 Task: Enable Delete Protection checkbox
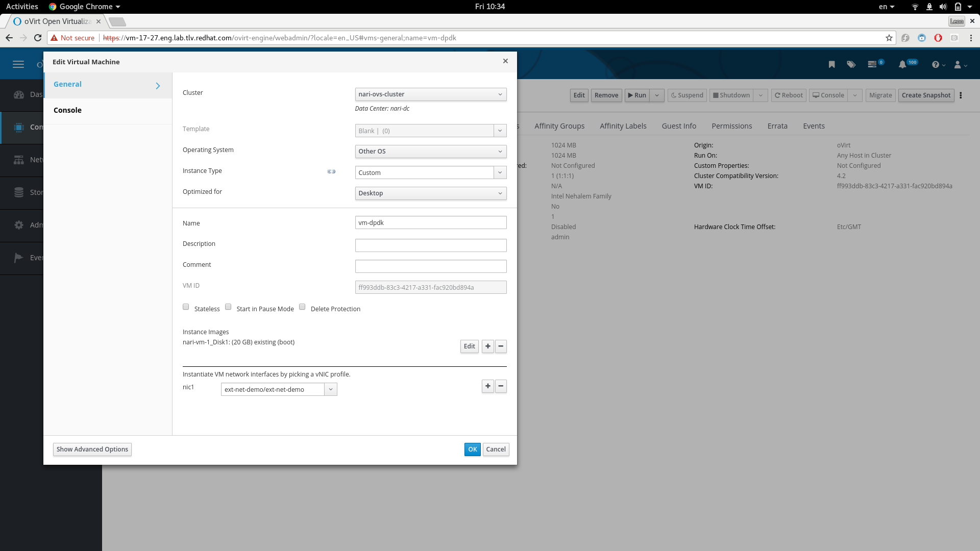click(x=302, y=307)
